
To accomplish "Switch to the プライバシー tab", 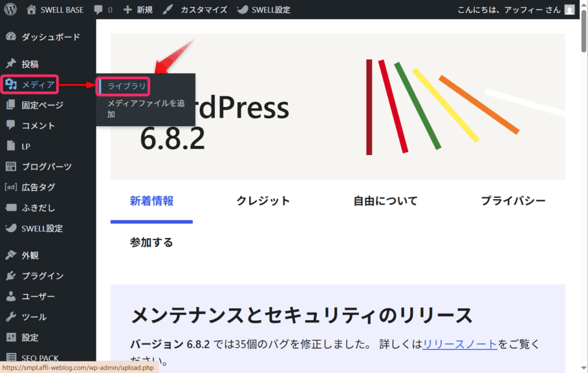I will [513, 201].
